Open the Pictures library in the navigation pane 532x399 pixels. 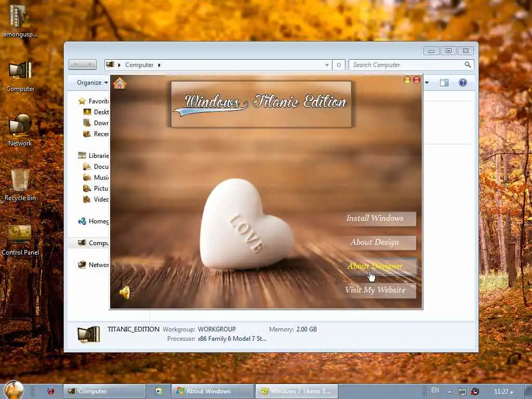(x=96, y=188)
